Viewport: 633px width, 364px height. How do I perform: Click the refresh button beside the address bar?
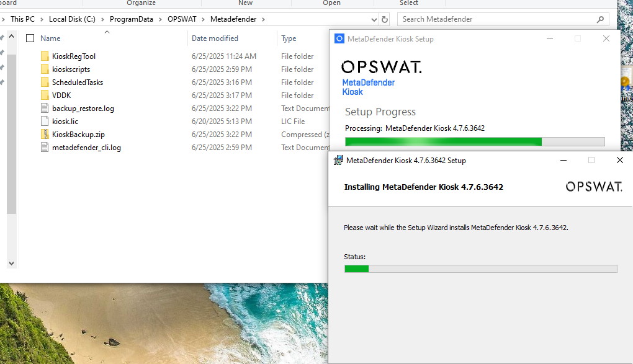click(385, 19)
